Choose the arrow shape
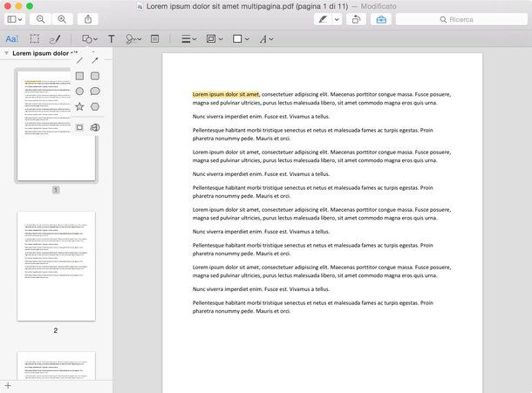The image size is (532, 393). point(95,61)
